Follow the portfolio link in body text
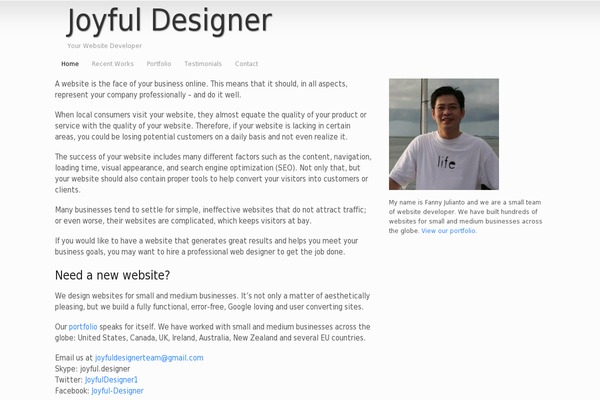The image size is (600, 400). (83, 327)
